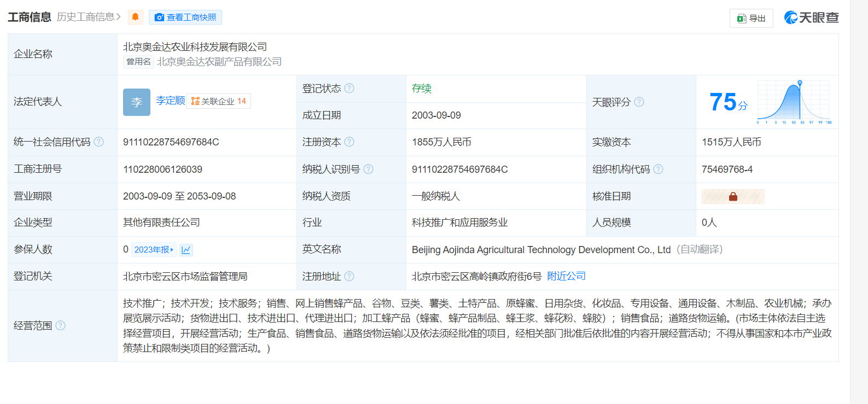Viewport: 868px width, 404px height.
Task: Click registered capital 1855万人民币
Action: click(x=441, y=142)
